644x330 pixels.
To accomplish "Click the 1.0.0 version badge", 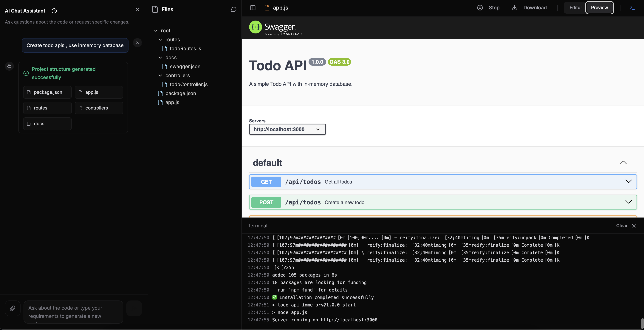I will click(x=317, y=62).
